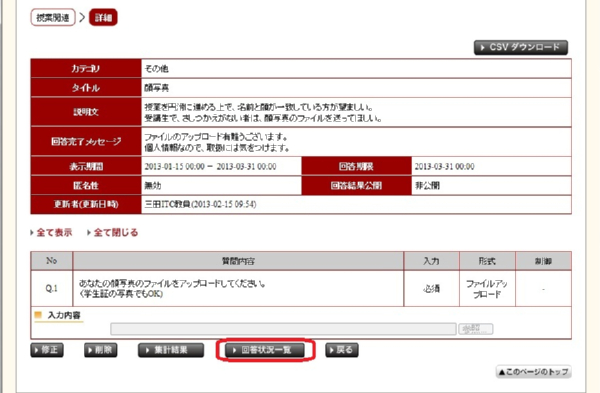Click the 形式 column header
Image resolution: width=600 pixels, height=393 pixels.
click(487, 261)
